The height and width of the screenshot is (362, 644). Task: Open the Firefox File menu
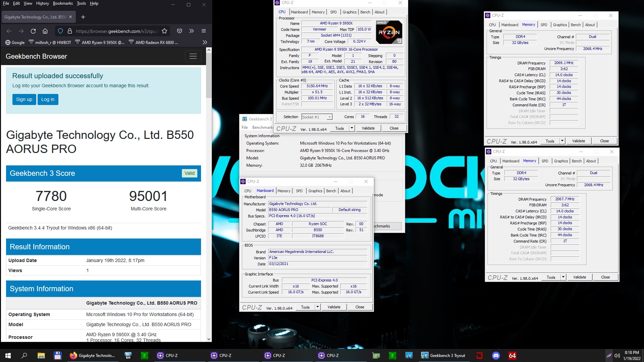[6, 3]
